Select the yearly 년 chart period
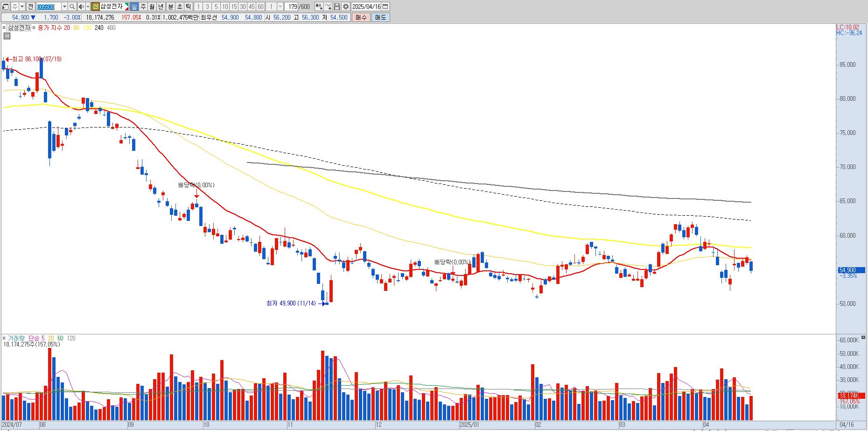The width and height of the screenshot is (868, 431). [161, 7]
